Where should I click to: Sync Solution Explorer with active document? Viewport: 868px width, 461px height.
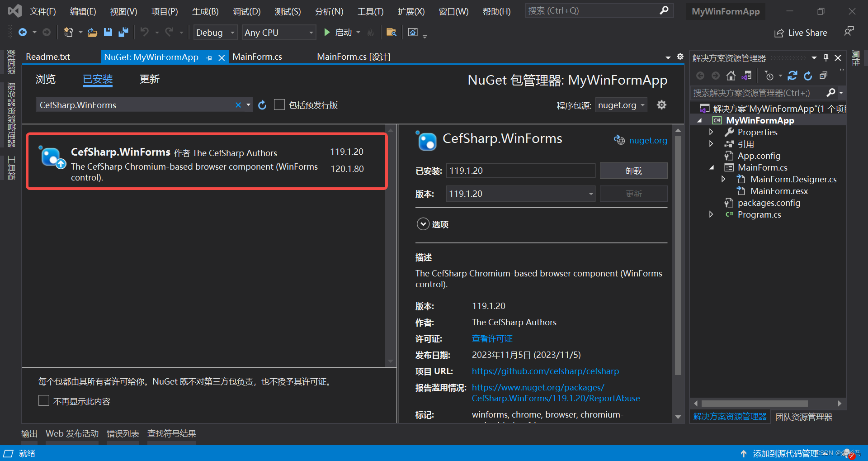pyautogui.click(x=746, y=76)
